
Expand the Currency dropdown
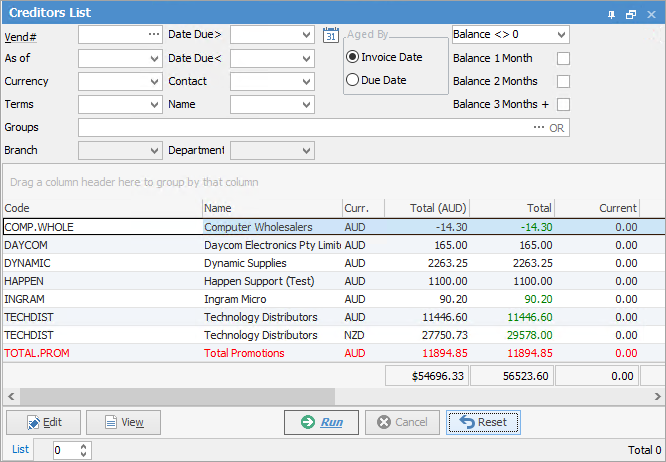155,82
